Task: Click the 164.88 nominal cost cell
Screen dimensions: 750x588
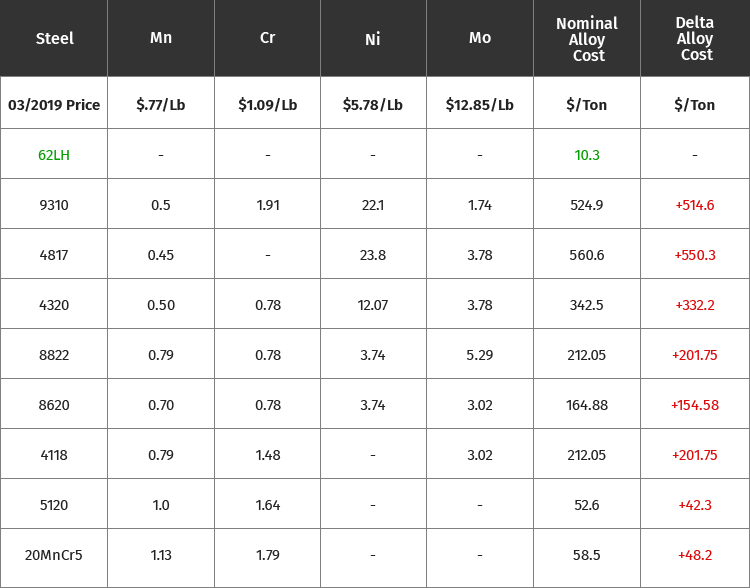Action: [587, 405]
